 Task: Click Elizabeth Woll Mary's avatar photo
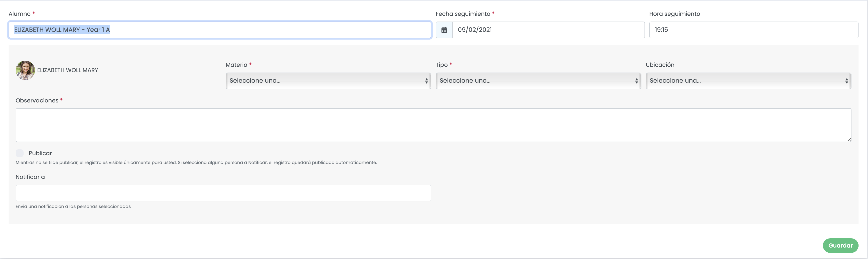coord(25,70)
